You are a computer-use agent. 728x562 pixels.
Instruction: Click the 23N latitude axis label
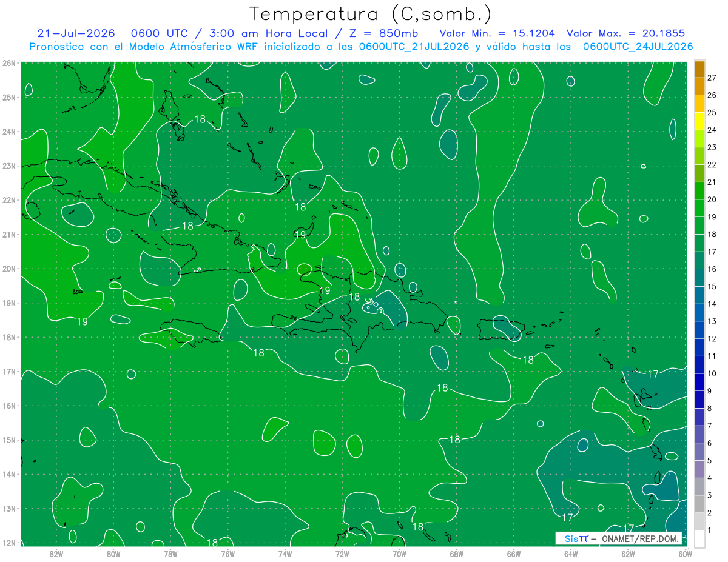pos(9,166)
